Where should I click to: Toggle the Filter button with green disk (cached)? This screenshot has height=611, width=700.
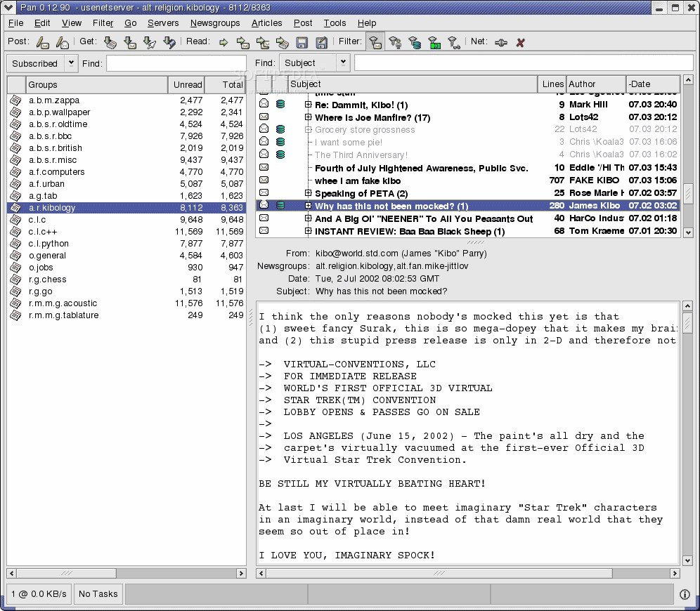[x=415, y=42]
